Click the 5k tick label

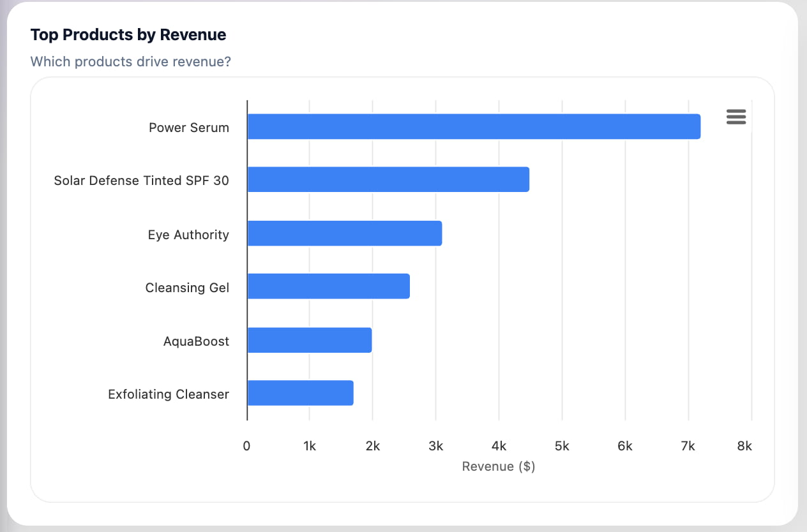[562, 446]
